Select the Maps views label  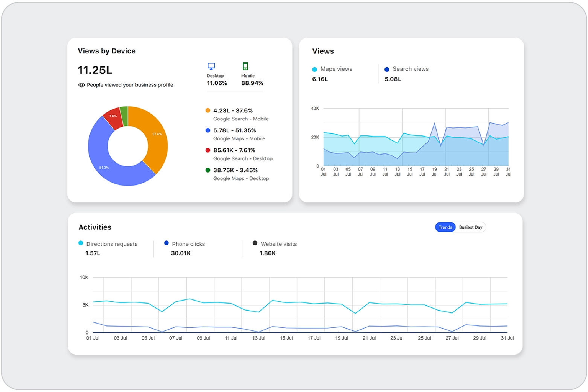pos(336,69)
